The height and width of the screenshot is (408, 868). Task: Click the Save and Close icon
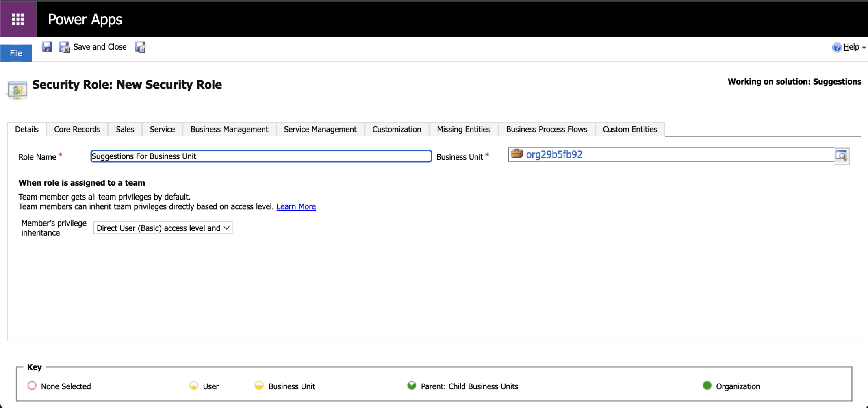coord(64,47)
